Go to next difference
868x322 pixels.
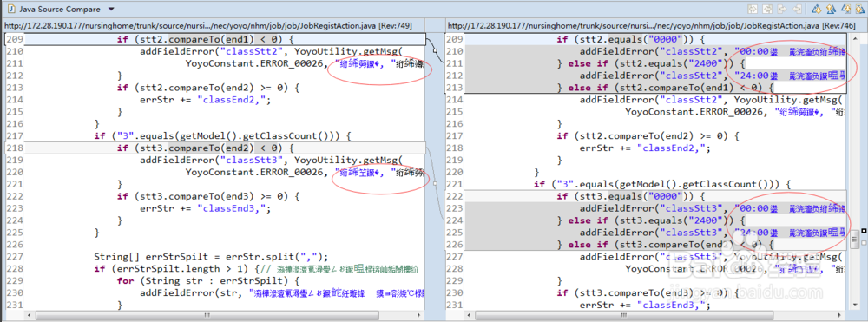[x=817, y=9]
